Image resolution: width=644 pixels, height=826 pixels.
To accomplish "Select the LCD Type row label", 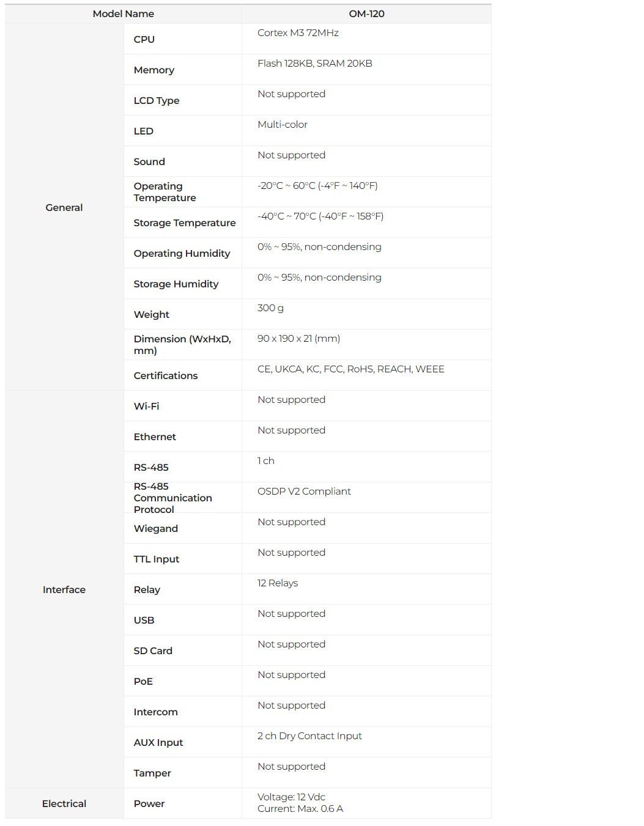I will (157, 101).
